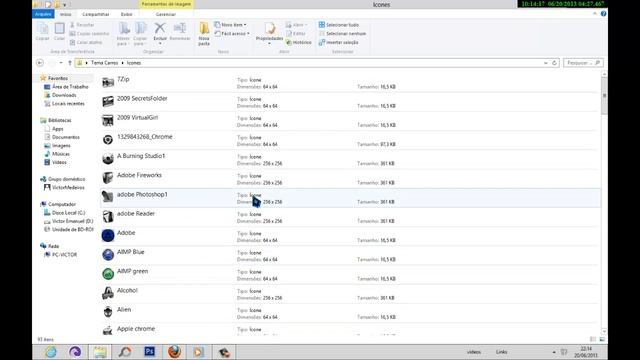This screenshot has width=640, height=360.
Task: Switch to details view icon in status bar
Action: coord(593,339)
